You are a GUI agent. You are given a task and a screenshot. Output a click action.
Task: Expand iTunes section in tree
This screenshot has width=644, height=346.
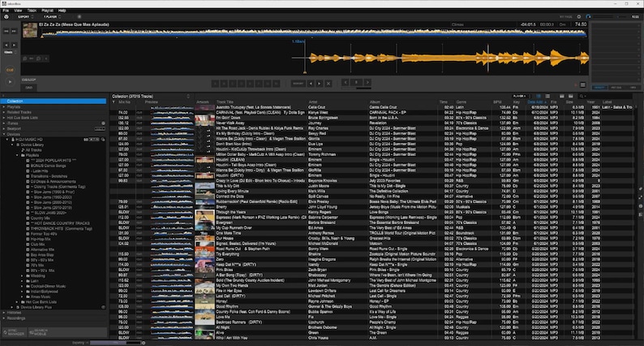4,123
